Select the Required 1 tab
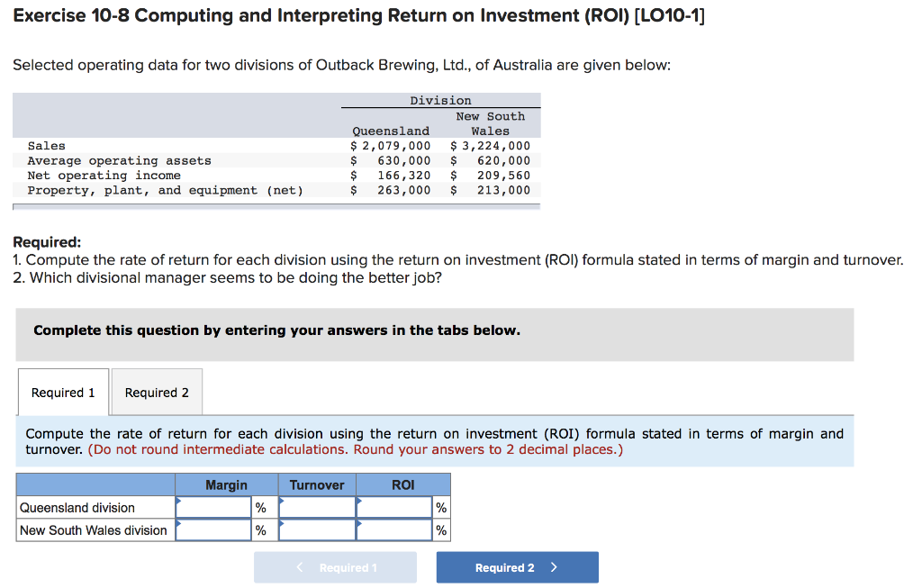This screenshot has height=588, width=922. (62, 392)
